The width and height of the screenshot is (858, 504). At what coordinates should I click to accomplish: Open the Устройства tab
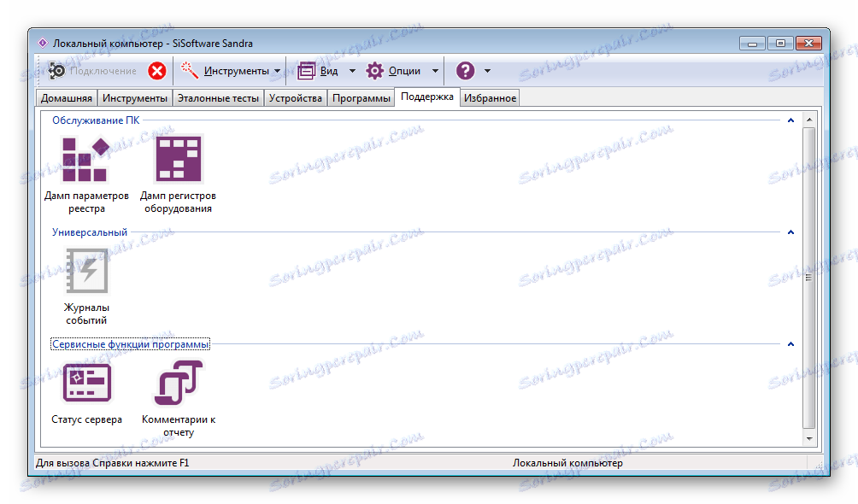(296, 97)
